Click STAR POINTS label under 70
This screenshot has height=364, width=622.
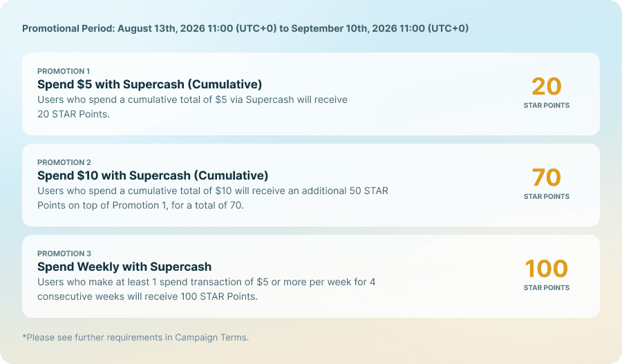click(546, 197)
